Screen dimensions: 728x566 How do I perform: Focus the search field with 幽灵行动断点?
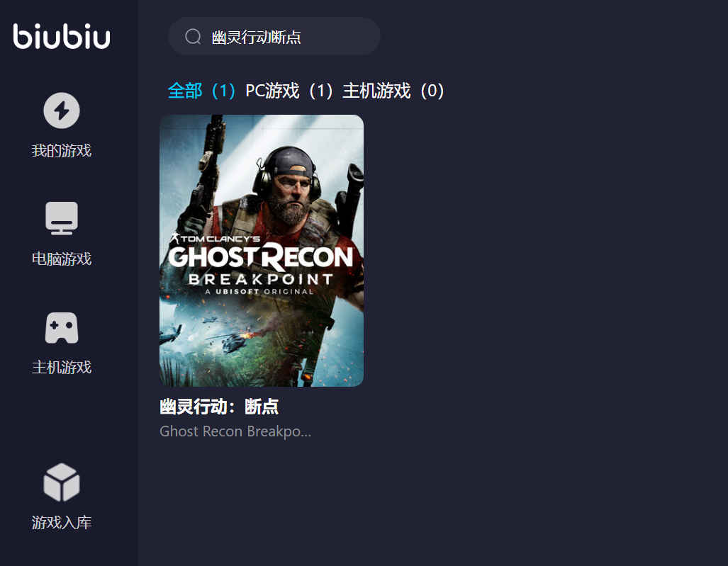tap(274, 36)
